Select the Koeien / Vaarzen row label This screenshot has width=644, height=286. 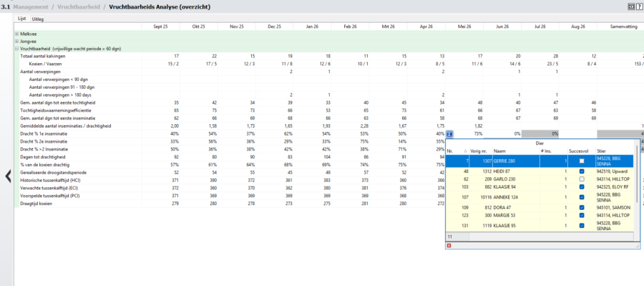coord(46,64)
